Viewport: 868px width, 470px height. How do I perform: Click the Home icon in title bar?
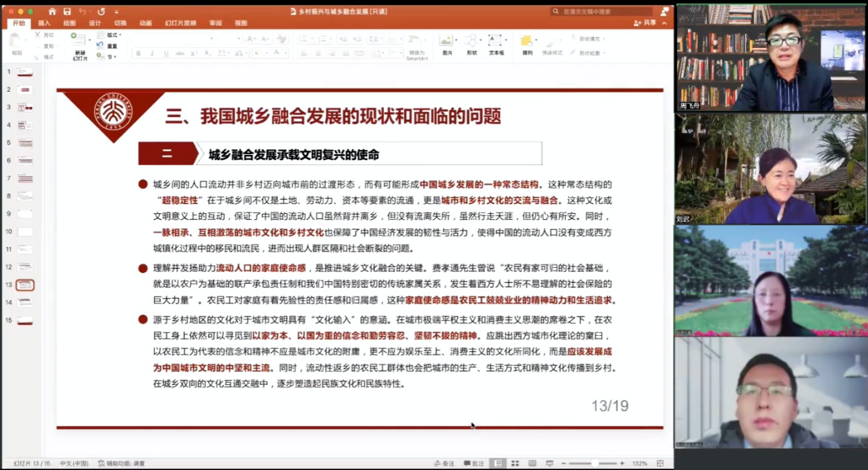tap(52, 12)
